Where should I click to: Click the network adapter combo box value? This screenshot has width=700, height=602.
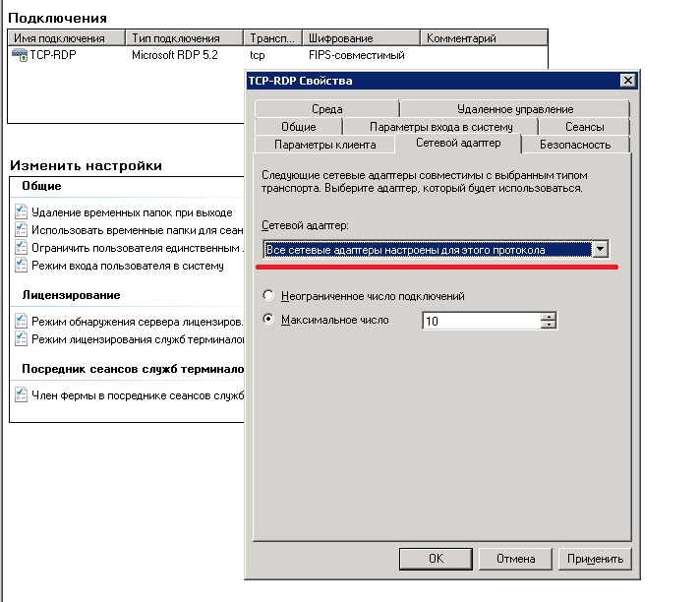tap(428, 249)
